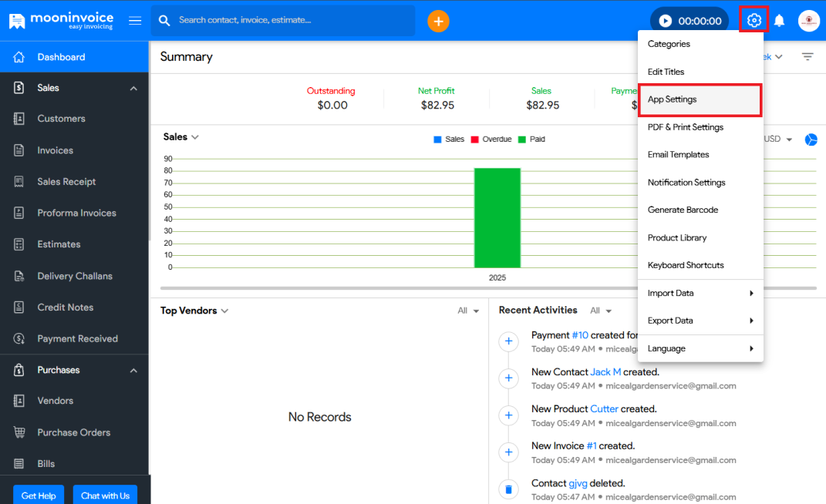Start the timer play button

click(x=666, y=21)
